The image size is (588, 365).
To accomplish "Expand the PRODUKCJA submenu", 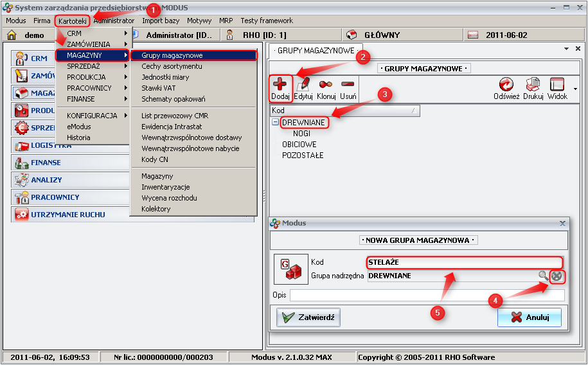I will [93, 77].
